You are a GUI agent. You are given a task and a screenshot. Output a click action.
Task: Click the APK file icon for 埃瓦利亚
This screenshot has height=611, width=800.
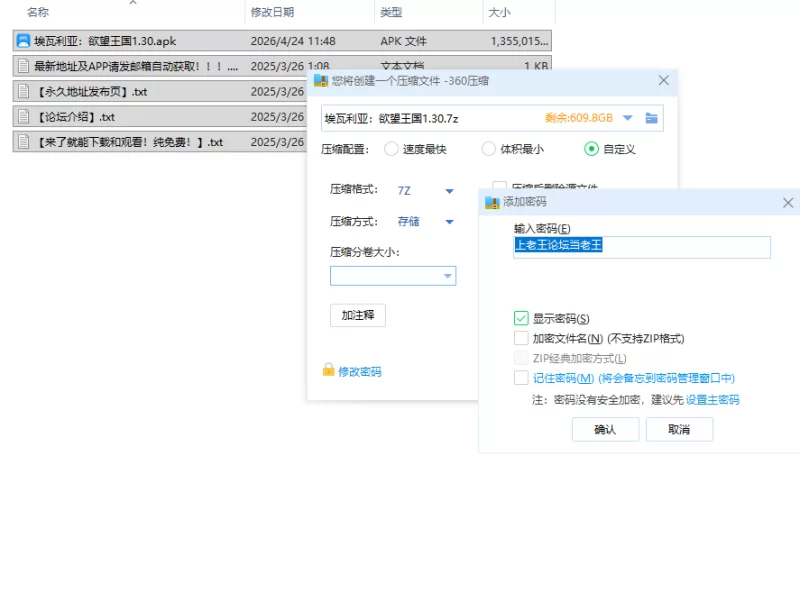pyautogui.click(x=23, y=41)
